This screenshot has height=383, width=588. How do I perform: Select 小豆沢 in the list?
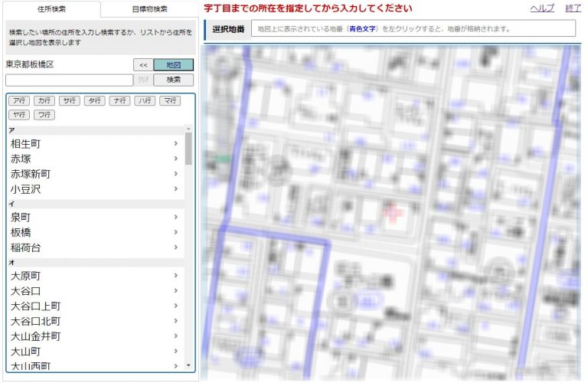coord(96,189)
